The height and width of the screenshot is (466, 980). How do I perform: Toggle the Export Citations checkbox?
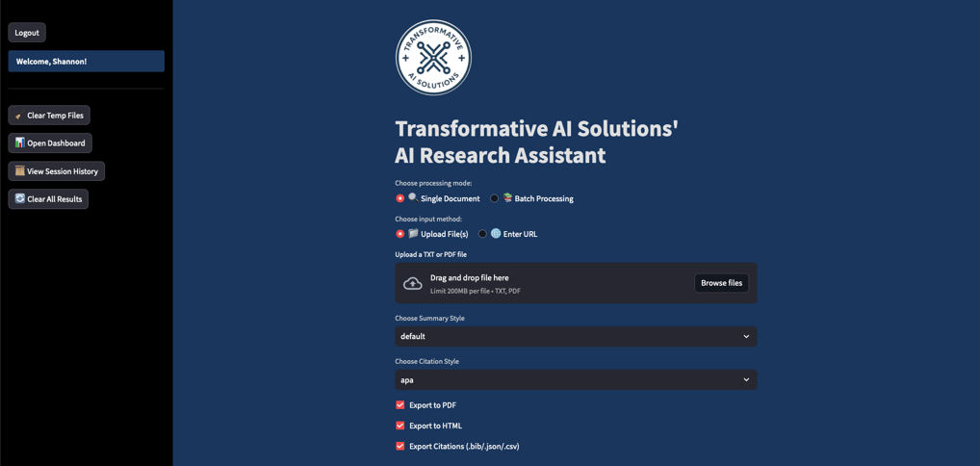click(400, 446)
